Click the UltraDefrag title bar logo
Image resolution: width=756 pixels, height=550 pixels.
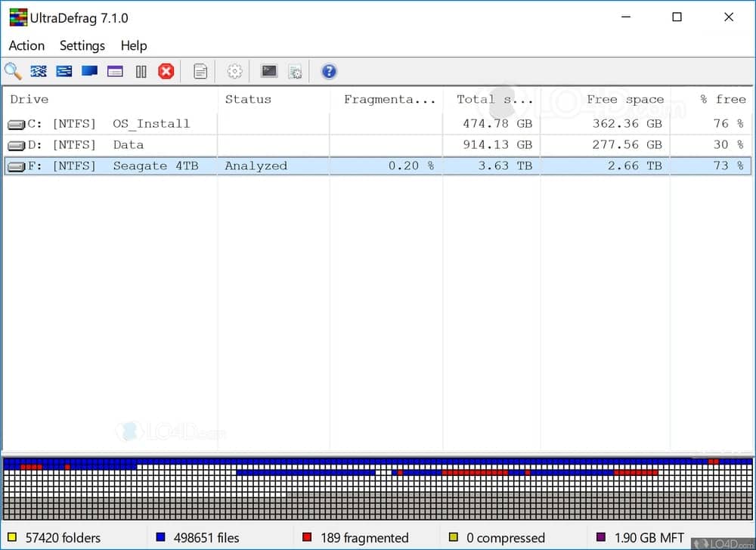tap(18, 17)
